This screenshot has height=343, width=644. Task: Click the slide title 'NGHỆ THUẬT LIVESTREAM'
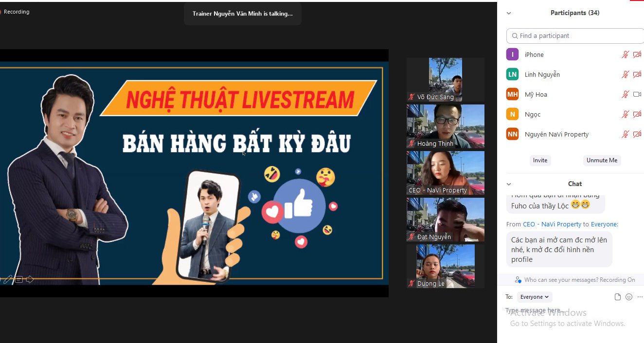[240, 99]
